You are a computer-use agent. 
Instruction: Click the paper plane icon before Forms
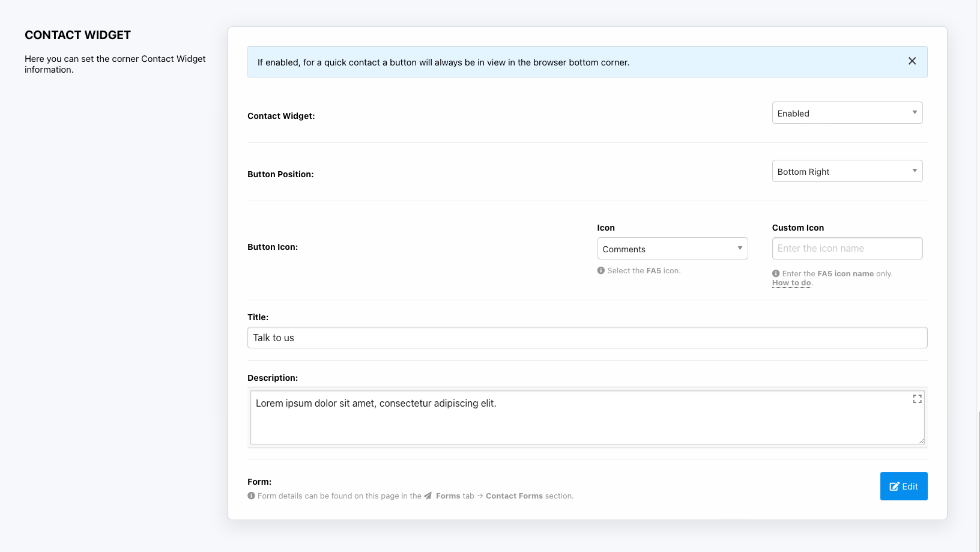click(x=428, y=496)
